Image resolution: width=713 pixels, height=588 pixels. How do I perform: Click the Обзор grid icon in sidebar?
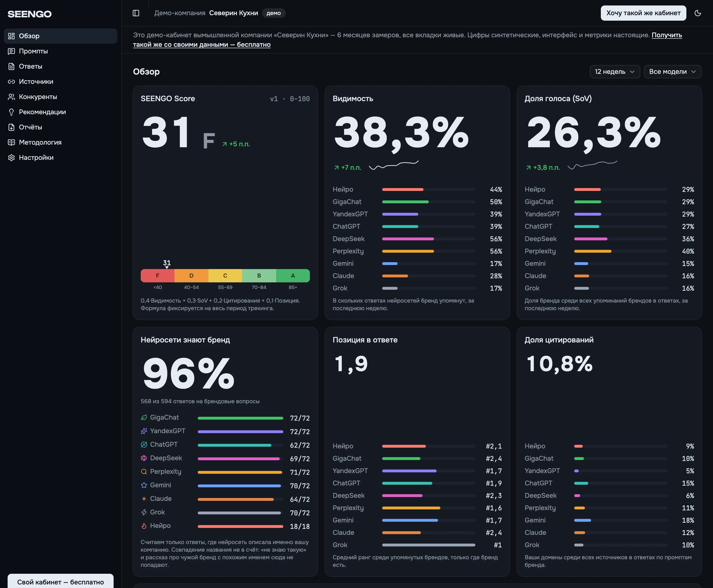pos(12,36)
